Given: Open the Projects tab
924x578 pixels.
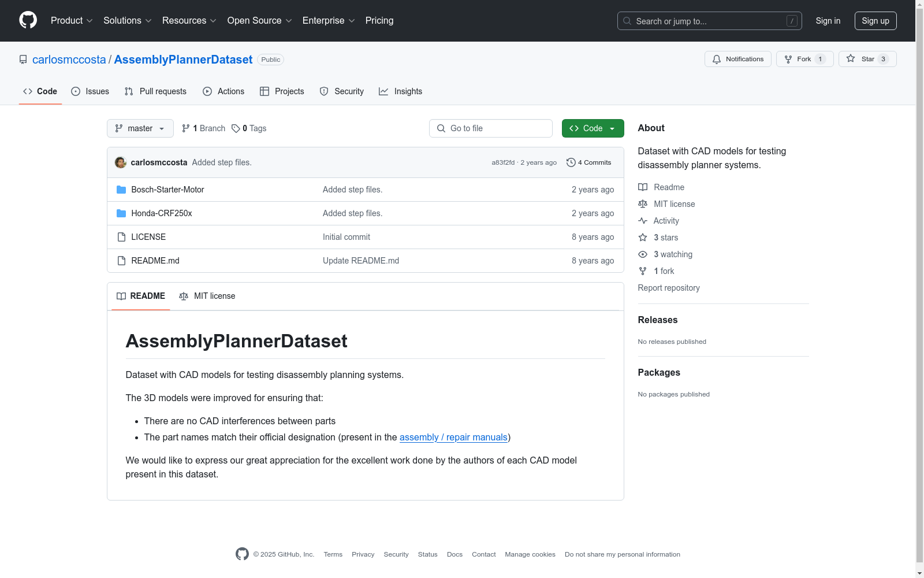Looking at the screenshot, I should (282, 91).
